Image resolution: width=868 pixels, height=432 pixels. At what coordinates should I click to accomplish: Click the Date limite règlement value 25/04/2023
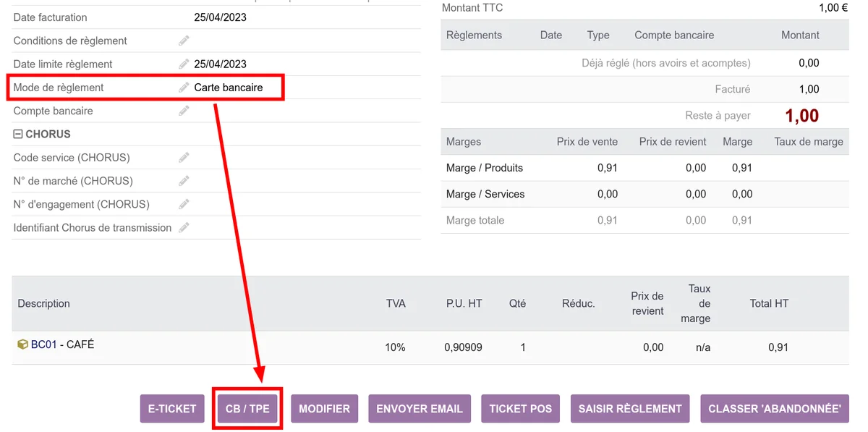(221, 64)
